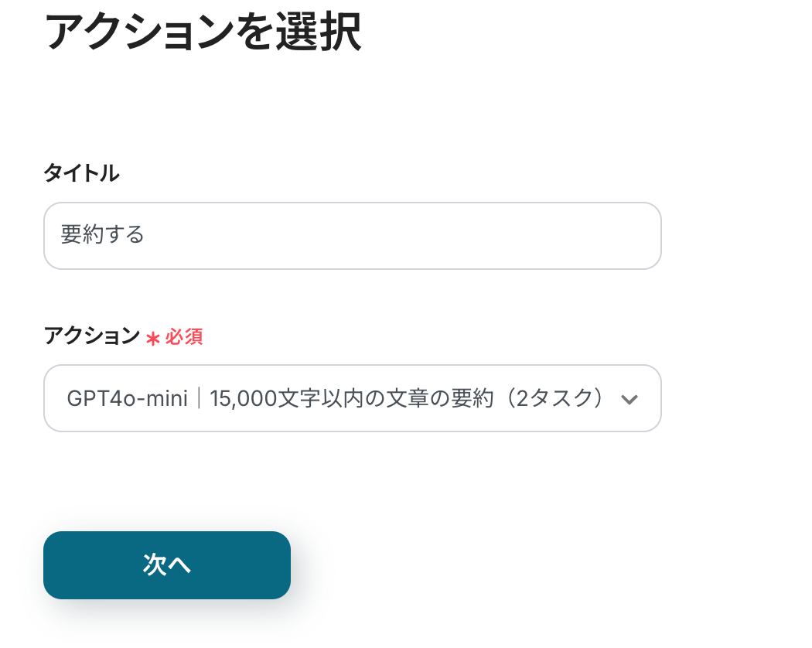Click the dropdown chevron arrow icon
Image resolution: width=812 pixels, height=648 pixels.
tap(629, 400)
